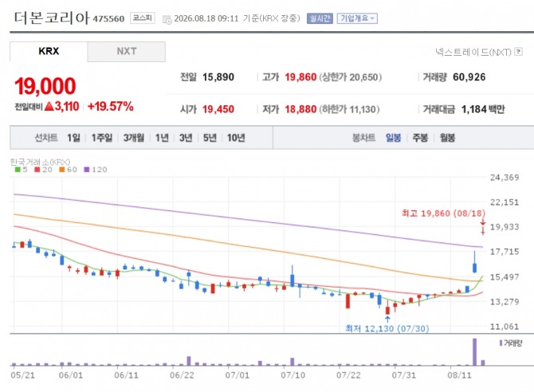Screen dimensions: 534x392
Task: Expand the 기업개요 dropdown
Action: [x=357, y=18]
